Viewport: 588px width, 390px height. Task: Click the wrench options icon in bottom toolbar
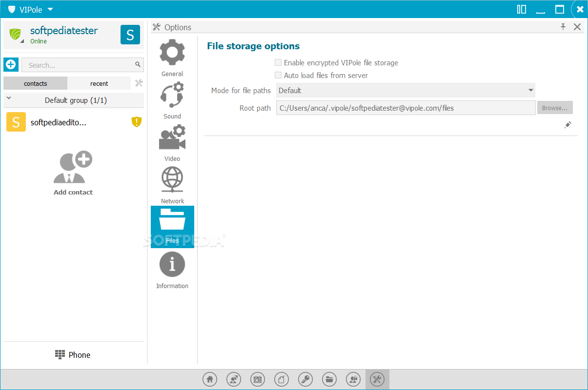[377, 379]
